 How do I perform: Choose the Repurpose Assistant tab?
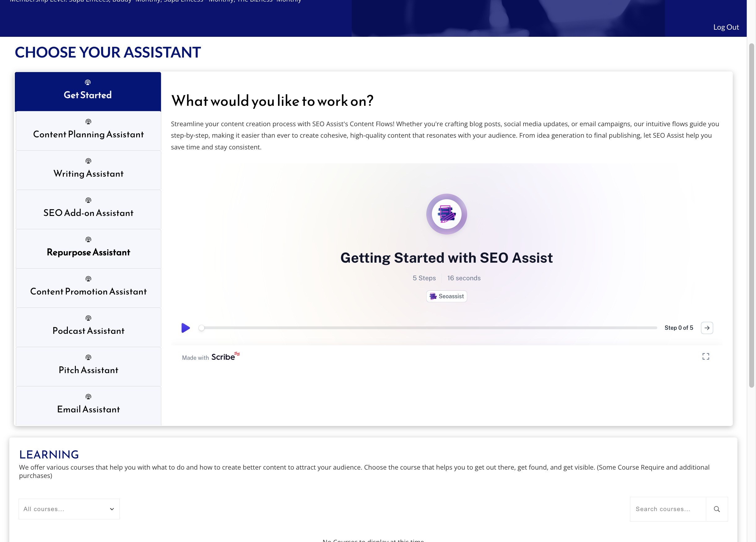click(88, 249)
